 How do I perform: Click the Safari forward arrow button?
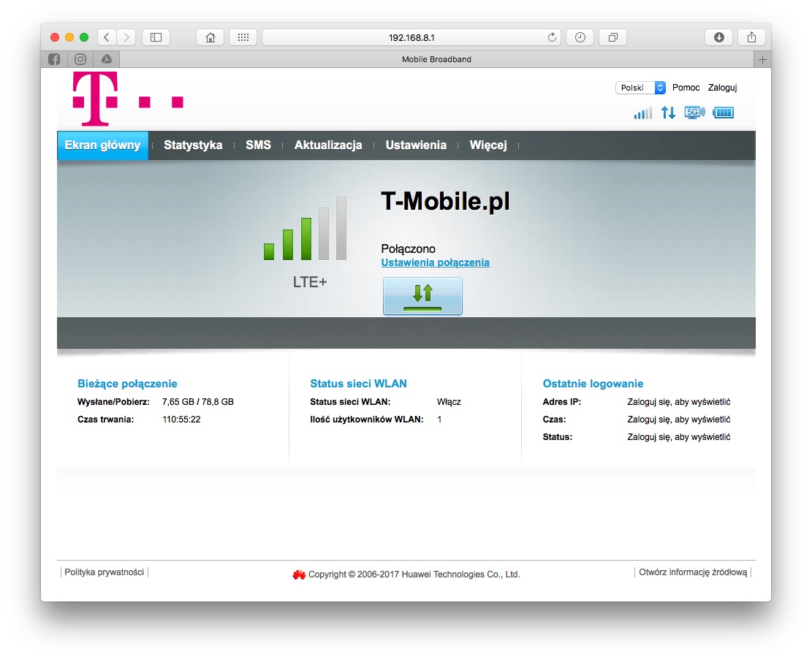126,37
